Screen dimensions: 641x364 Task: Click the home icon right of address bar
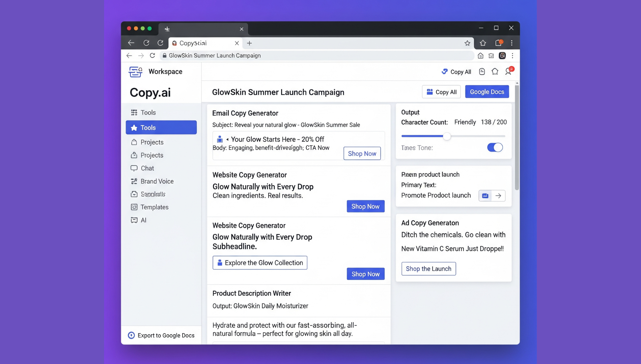480,56
